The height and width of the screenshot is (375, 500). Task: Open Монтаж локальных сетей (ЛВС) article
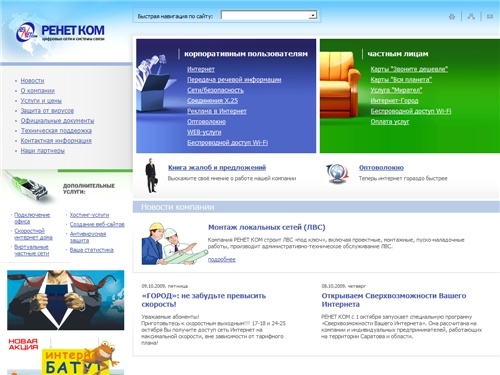click(267, 227)
